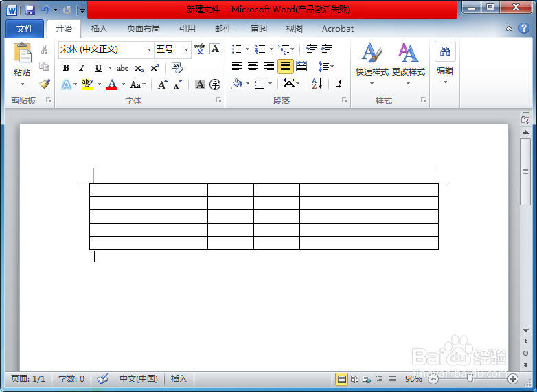
Task: Show or hide paragraph marks
Action: pos(340,84)
